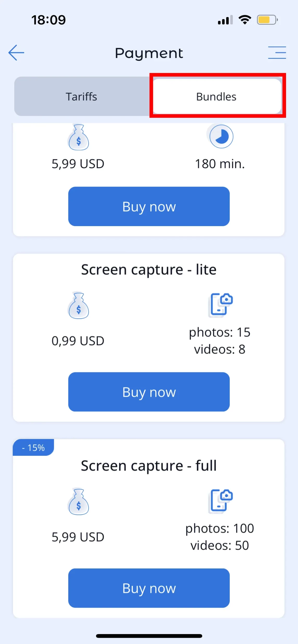Buy Screen capture - full bundle
This screenshot has height=644, width=298.
point(149,588)
